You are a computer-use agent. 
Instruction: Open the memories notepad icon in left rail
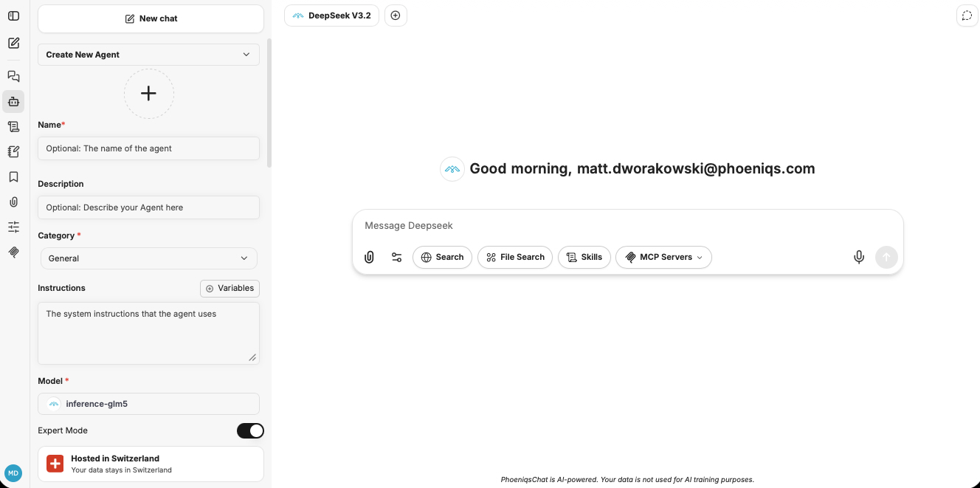click(13, 151)
